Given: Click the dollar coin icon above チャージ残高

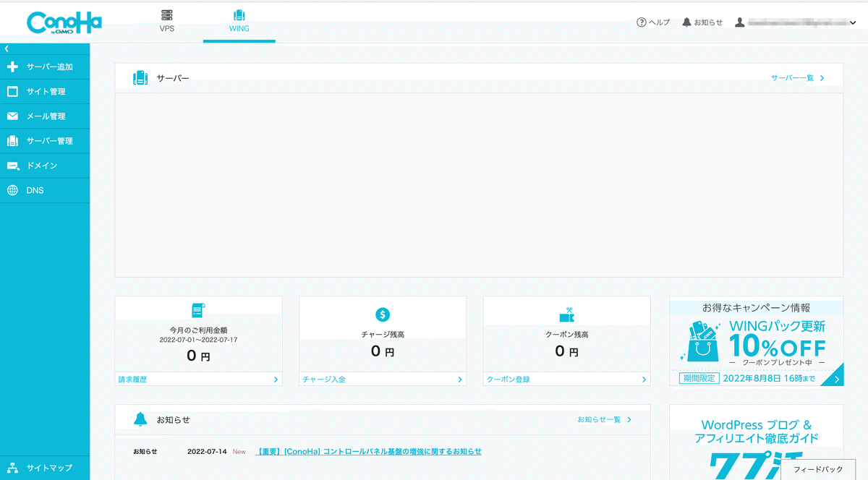Looking at the screenshot, I should [x=383, y=314].
